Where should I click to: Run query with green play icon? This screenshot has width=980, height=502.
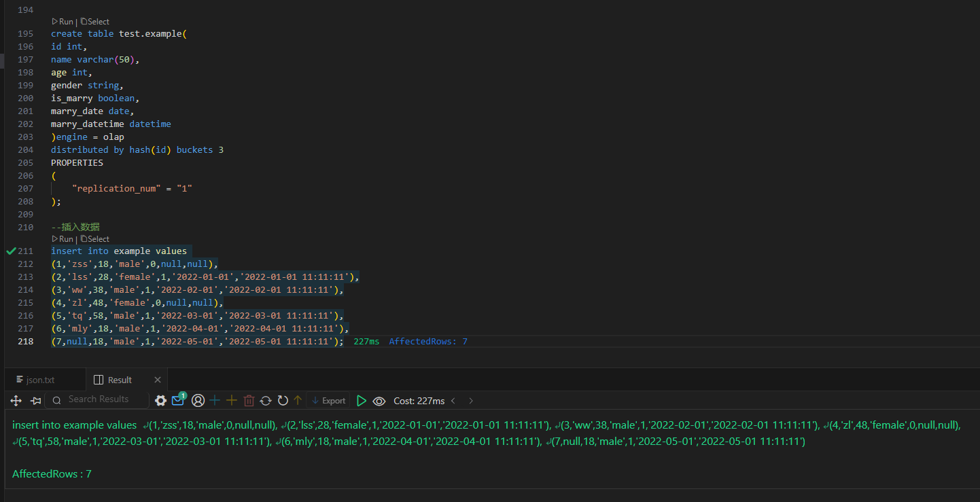point(362,401)
